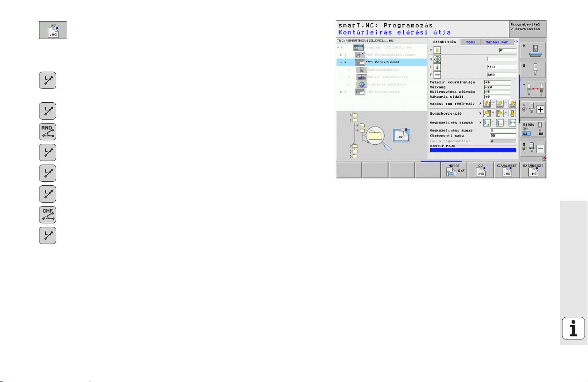Click the Programbevitel / szerkesztés mode button
The image size is (588, 382).
(x=528, y=27)
